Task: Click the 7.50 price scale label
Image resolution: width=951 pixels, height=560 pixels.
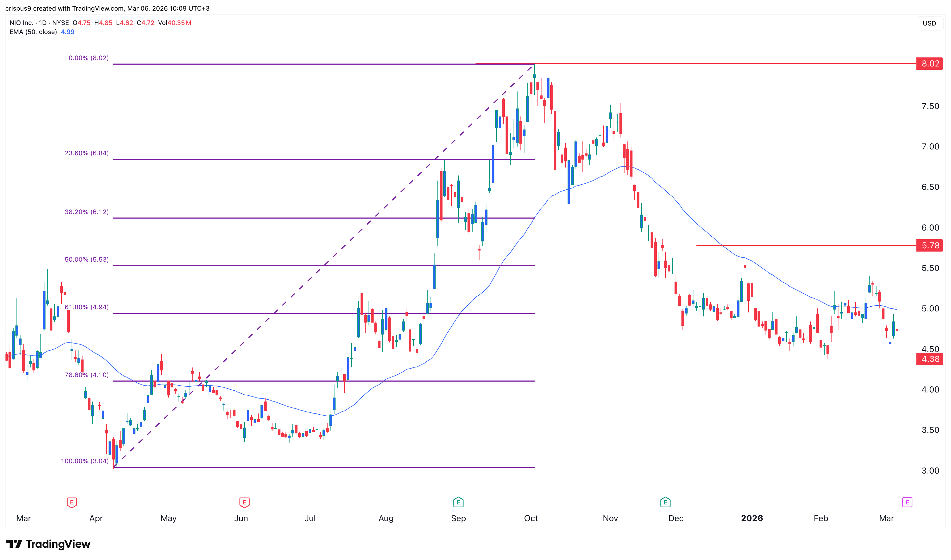Action: (930, 106)
